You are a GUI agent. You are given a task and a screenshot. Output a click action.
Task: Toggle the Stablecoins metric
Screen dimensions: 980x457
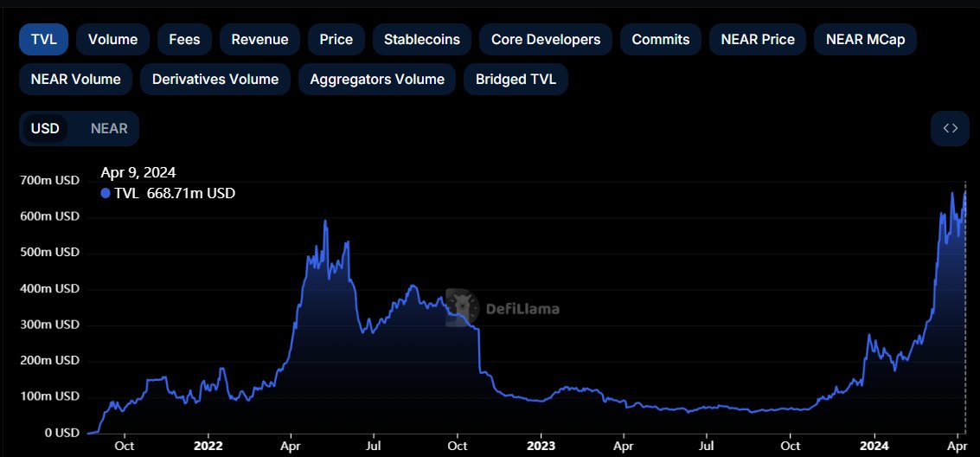(422, 40)
